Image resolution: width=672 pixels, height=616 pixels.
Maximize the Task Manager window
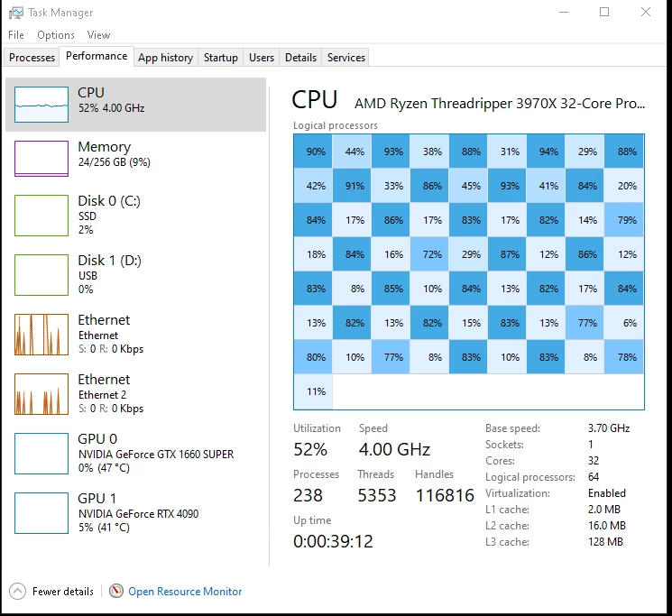[x=604, y=12]
